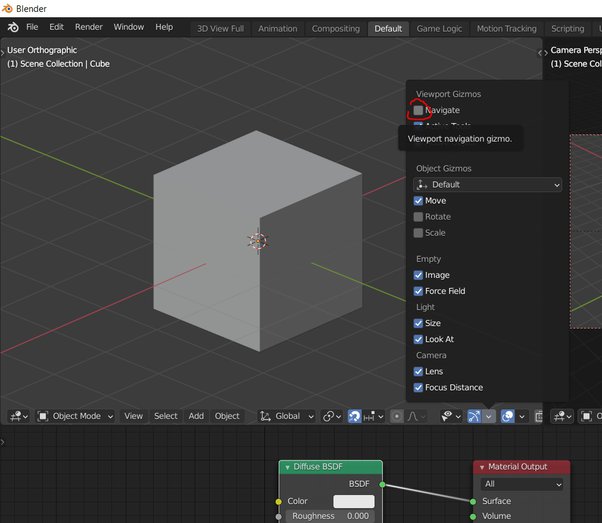Open the viewport Select menu

165,416
